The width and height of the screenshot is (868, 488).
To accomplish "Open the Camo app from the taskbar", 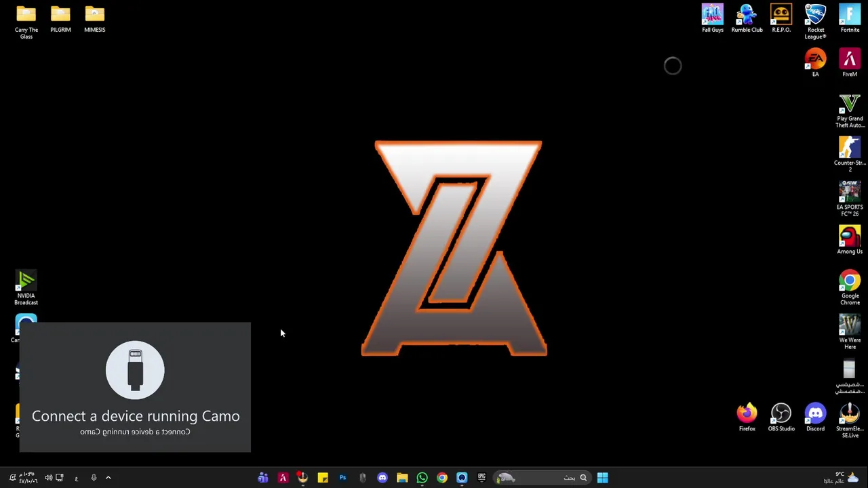I will pyautogui.click(x=462, y=478).
